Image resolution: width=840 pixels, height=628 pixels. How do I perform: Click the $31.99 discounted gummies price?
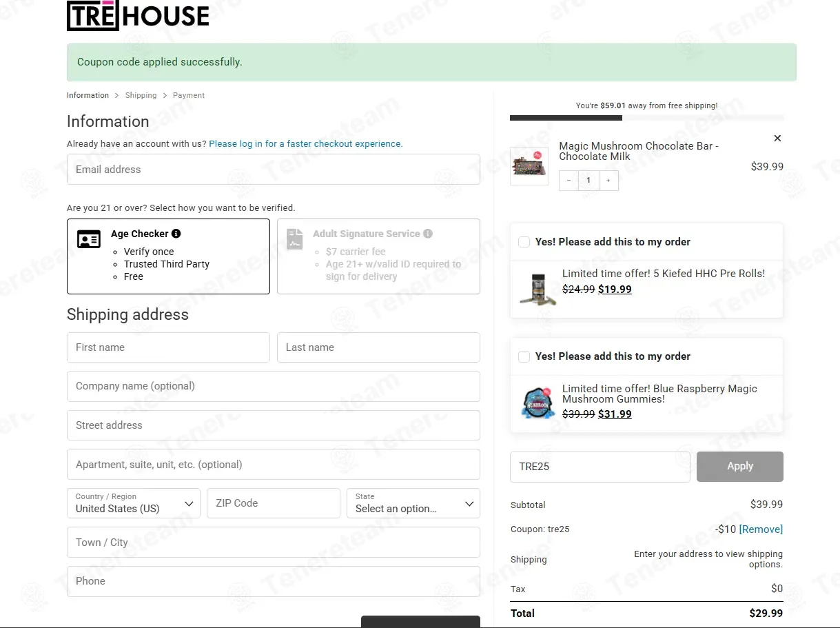[615, 414]
